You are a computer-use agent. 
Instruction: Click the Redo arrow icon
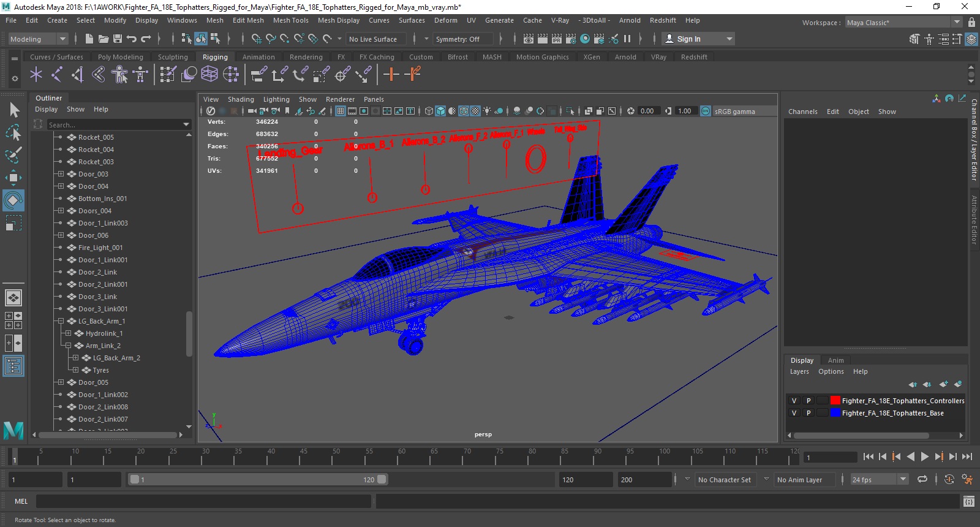(146, 39)
